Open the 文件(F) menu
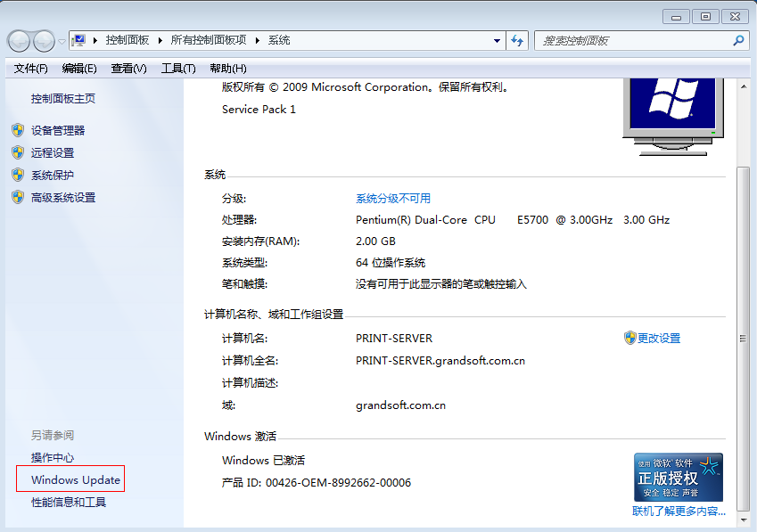 (30, 69)
